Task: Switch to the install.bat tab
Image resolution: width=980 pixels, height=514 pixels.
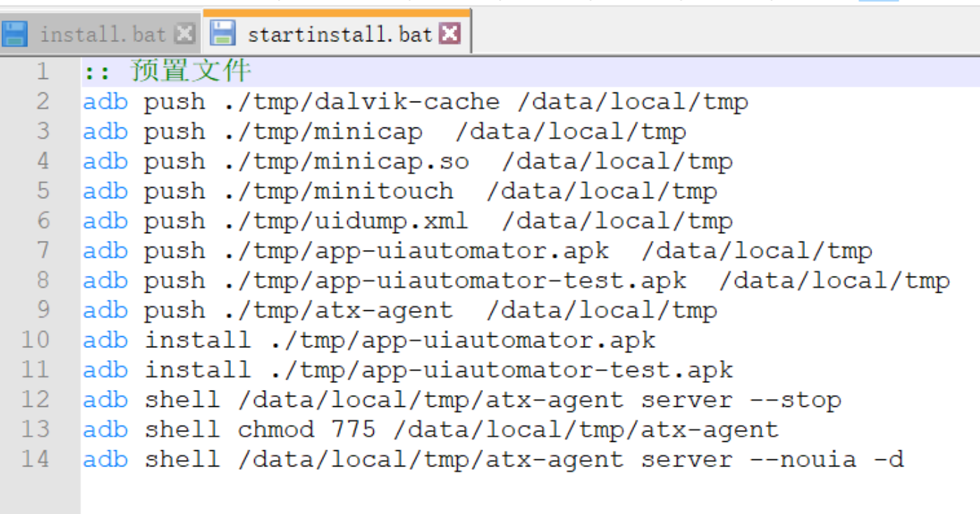Action: 99,33
